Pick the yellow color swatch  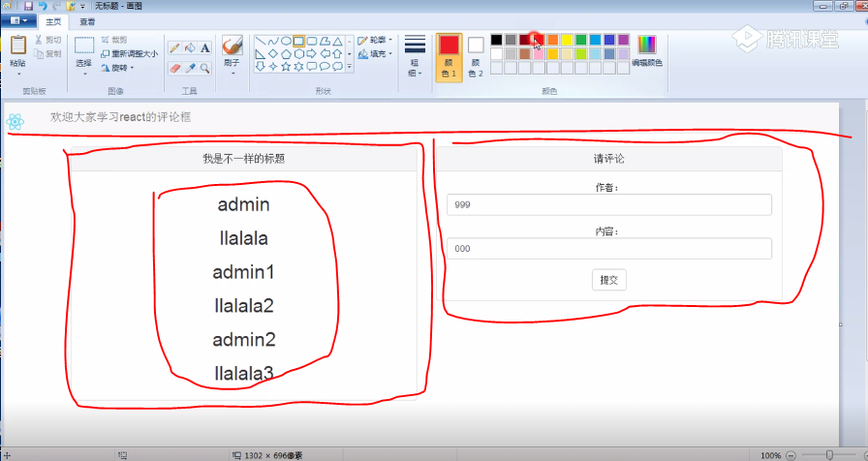click(567, 40)
